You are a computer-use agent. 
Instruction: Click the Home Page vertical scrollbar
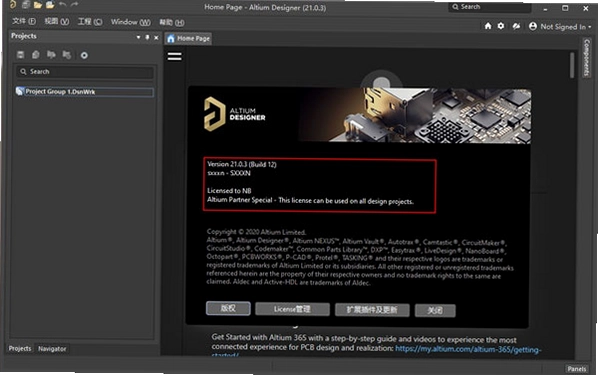572,65
